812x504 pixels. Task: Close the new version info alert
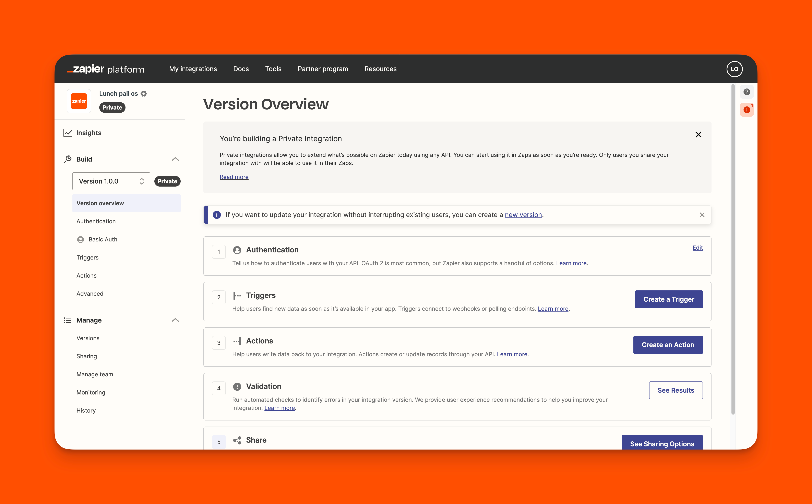702,215
